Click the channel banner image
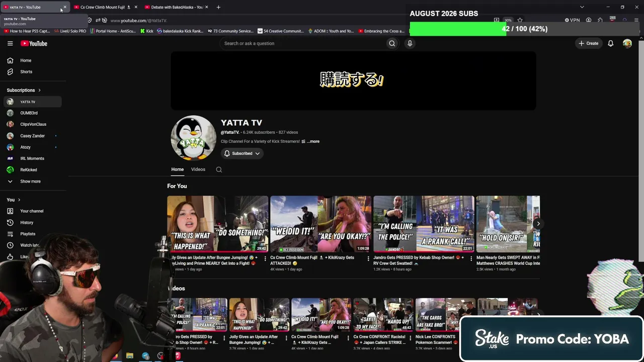This screenshot has height=362, width=644. [x=353, y=80]
